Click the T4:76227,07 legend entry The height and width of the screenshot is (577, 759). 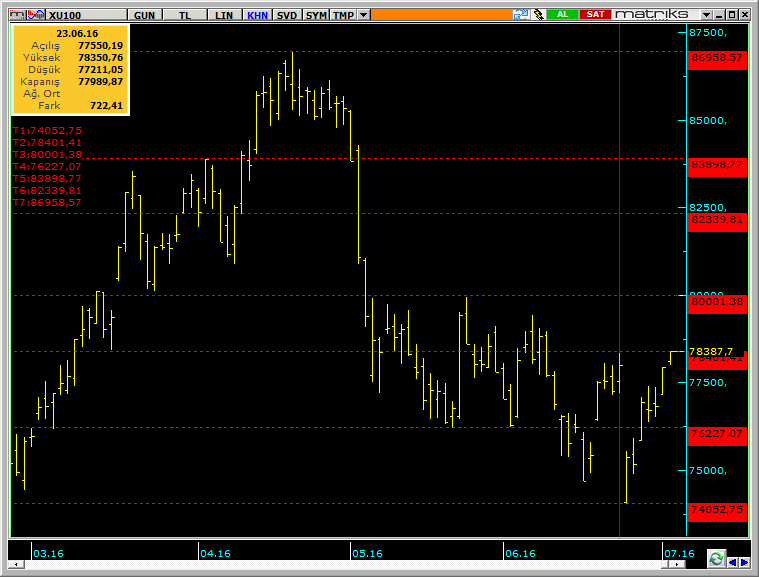(x=47, y=167)
